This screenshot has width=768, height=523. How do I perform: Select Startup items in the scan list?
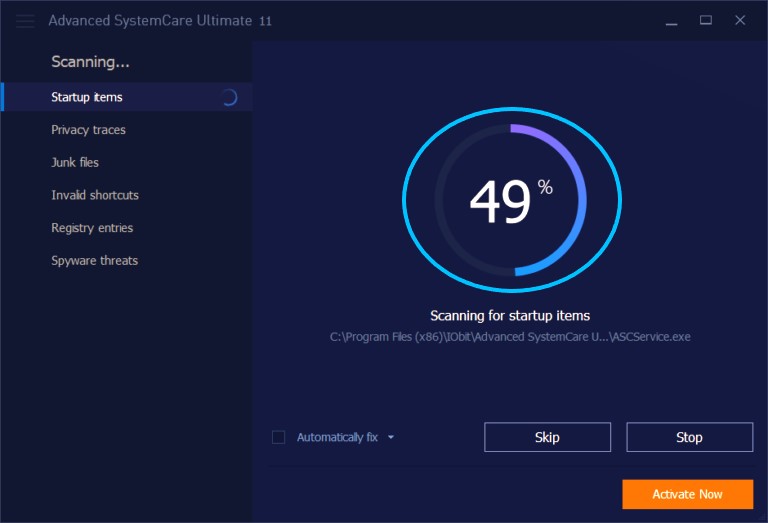pos(126,97)
